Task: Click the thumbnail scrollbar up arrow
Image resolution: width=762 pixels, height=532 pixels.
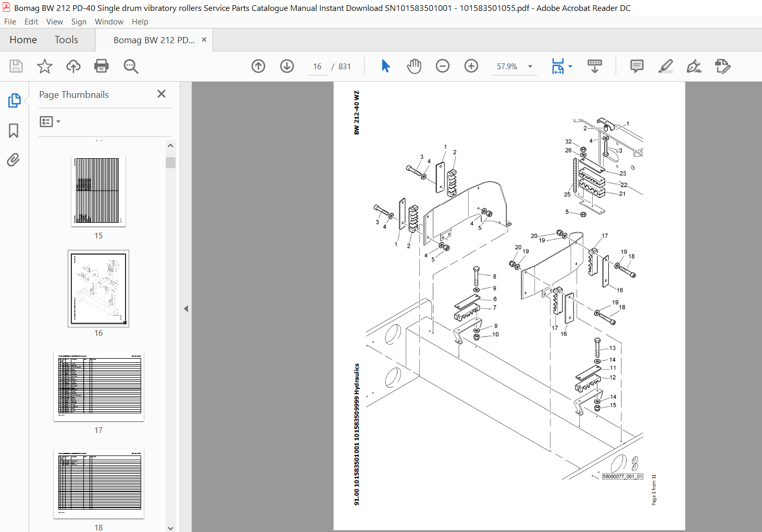Action: coord(170,146)
